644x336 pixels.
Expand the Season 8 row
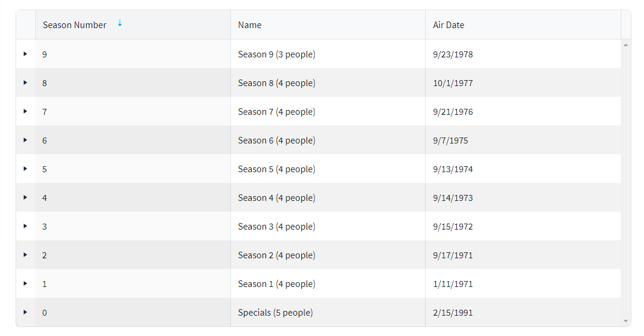(25, 83)
